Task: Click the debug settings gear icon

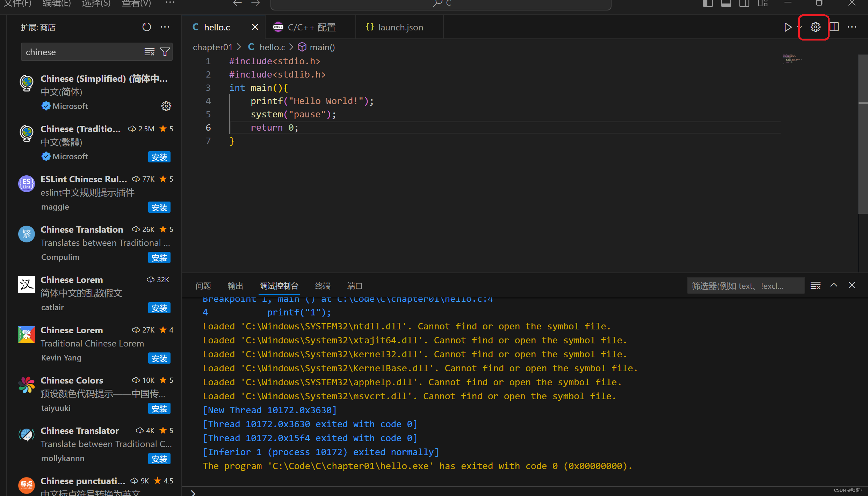Action: pyautogui.click(x=815, y=27)
